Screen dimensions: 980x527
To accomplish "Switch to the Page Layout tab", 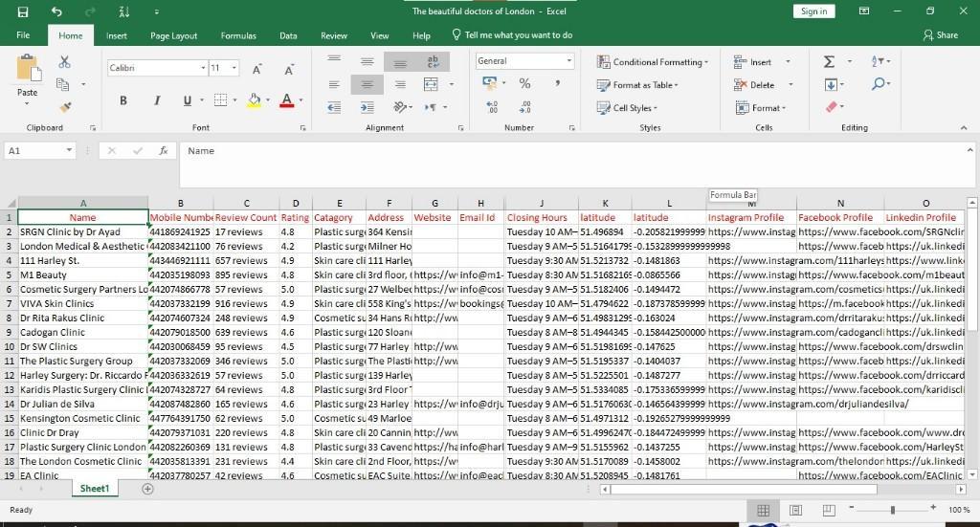I will point(174,35).
